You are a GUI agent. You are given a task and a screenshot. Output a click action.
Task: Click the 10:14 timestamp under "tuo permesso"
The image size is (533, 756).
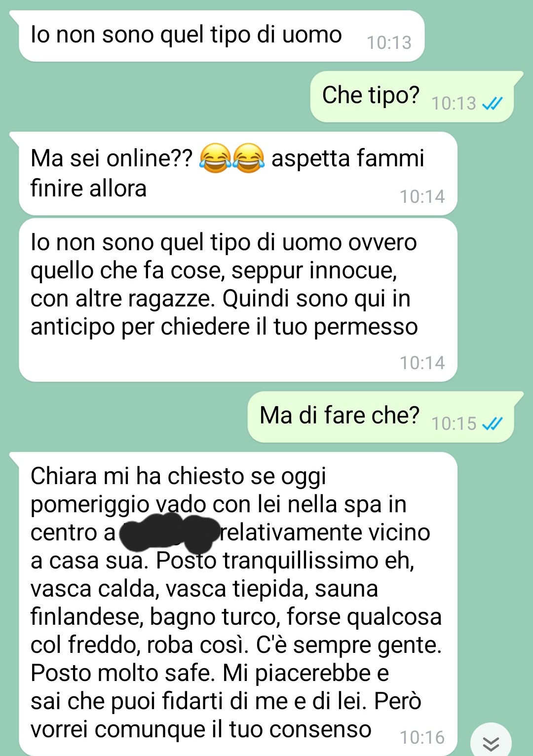pos(422,363)
